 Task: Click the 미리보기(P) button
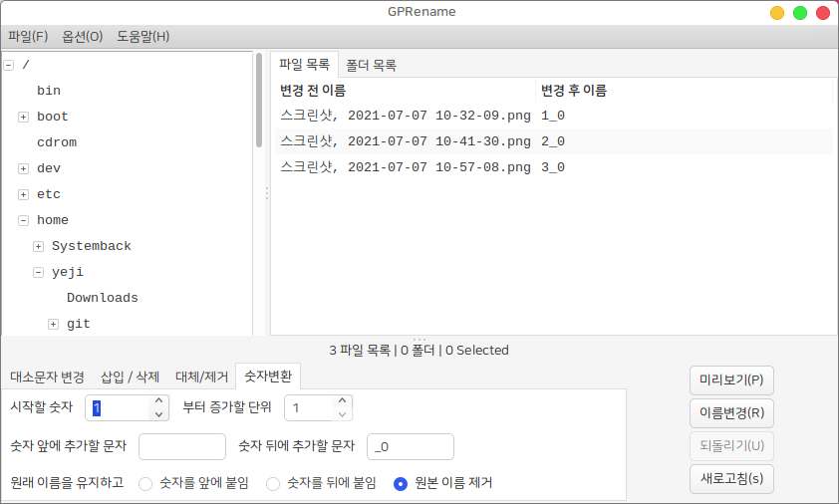(731, 380)
